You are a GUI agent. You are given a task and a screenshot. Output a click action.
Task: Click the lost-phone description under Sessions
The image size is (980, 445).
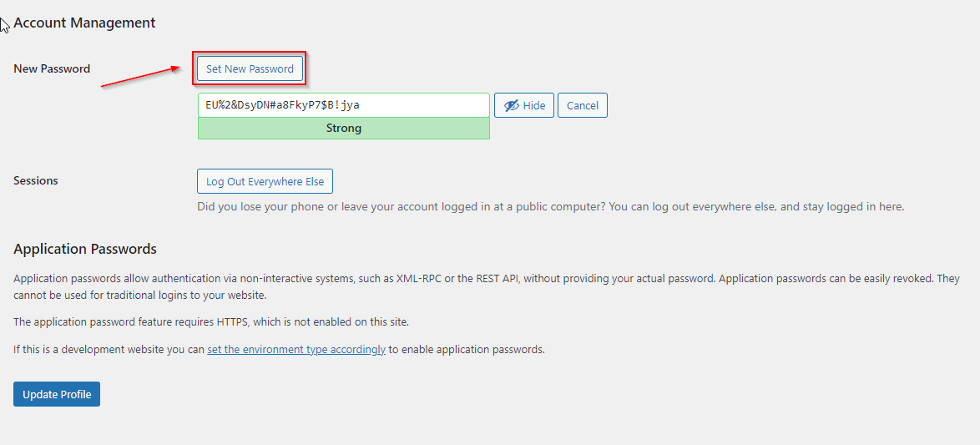[551, 206]
